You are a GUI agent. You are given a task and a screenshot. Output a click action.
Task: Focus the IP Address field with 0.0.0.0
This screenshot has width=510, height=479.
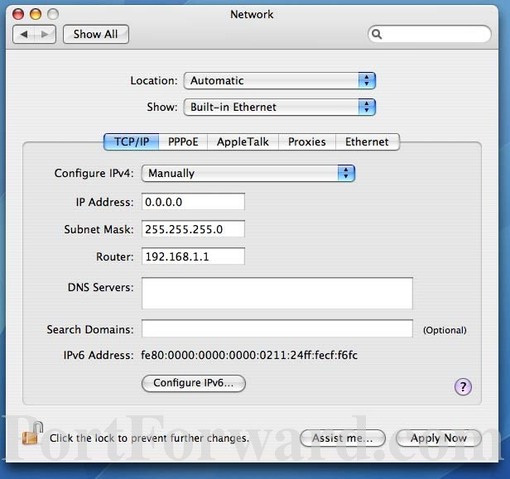(x=193, y=202)
